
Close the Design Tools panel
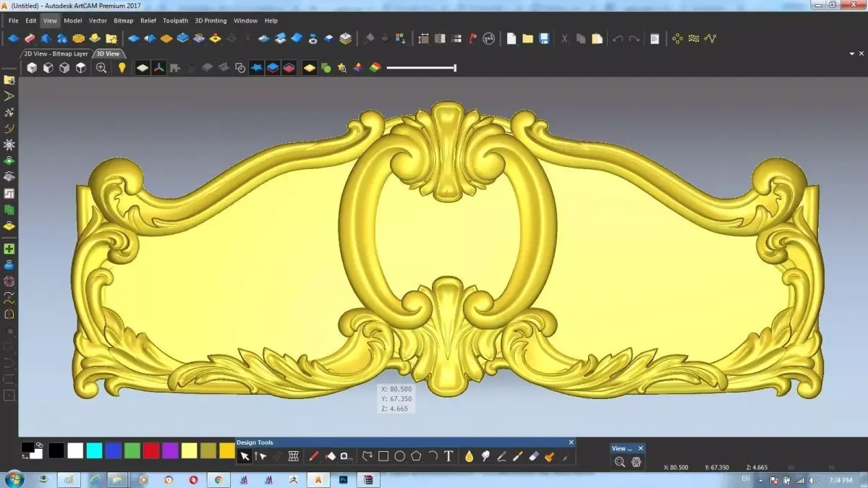[571, 442]
